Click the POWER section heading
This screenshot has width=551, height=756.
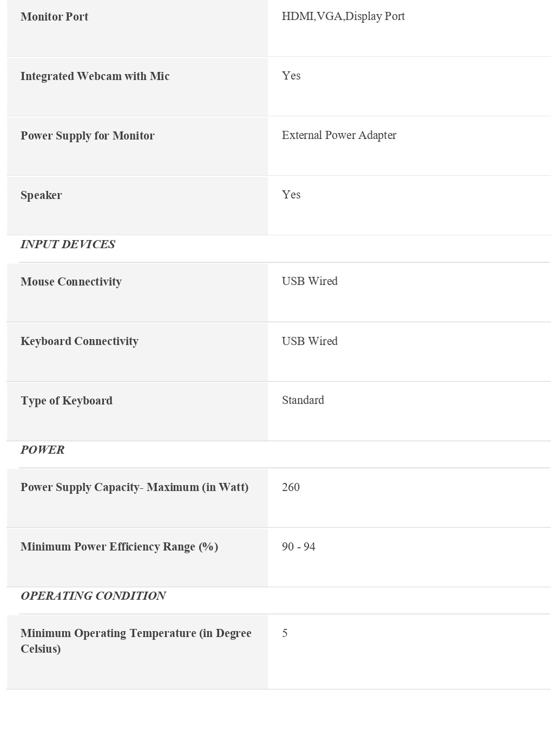pos(42,450)
